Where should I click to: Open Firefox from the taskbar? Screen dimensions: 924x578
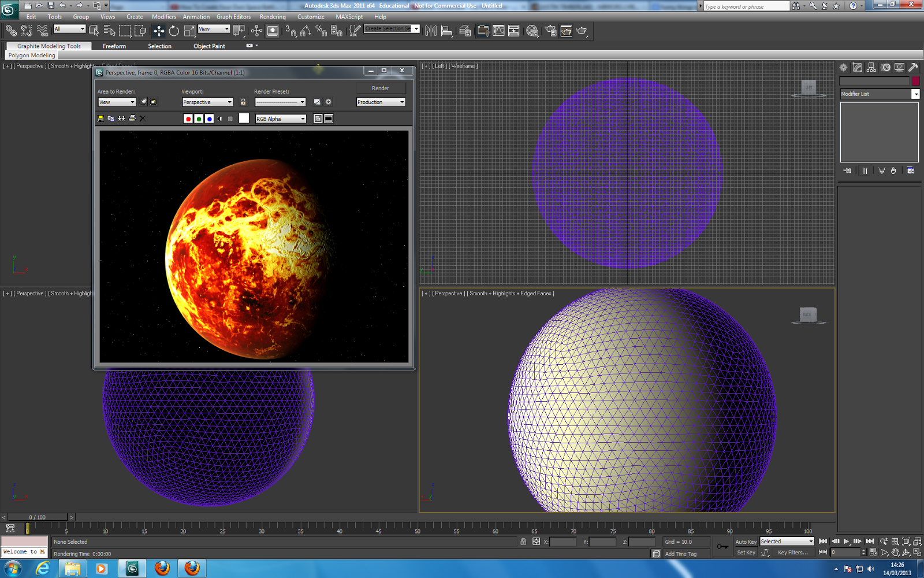[x=163, y=569]
